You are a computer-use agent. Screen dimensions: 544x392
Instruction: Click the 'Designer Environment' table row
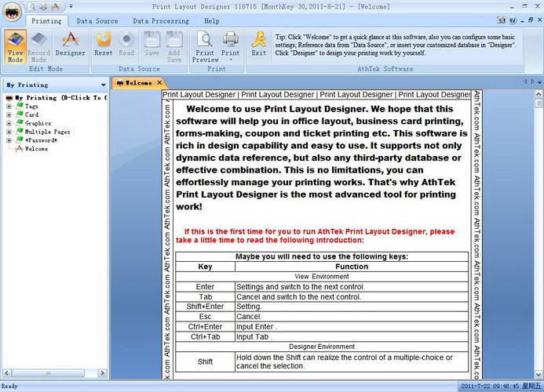322,347
